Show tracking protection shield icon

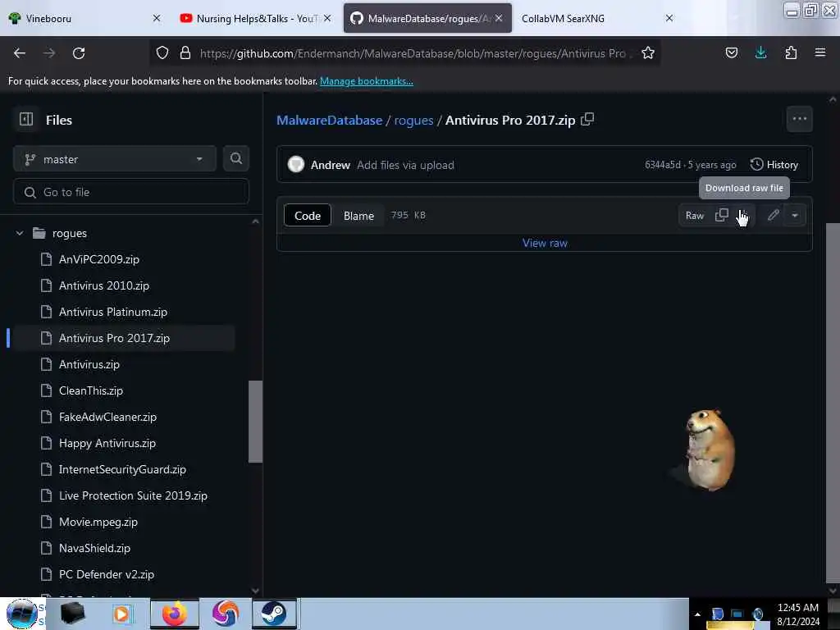click(x=162, y=53)
